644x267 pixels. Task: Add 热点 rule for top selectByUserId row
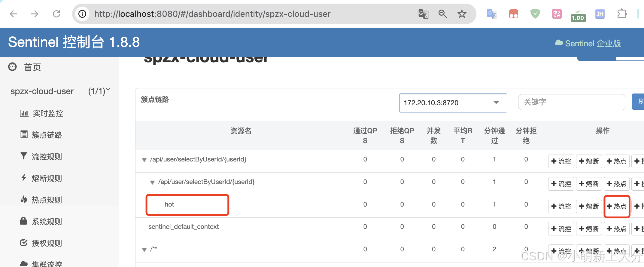616,161
